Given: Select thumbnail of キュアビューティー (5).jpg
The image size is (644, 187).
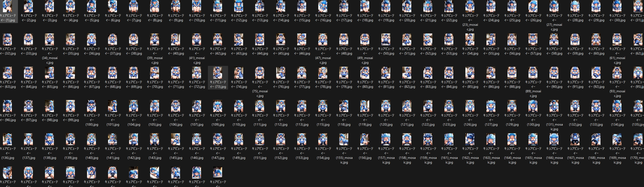Looking at the screenshot, I should point(92,6).
